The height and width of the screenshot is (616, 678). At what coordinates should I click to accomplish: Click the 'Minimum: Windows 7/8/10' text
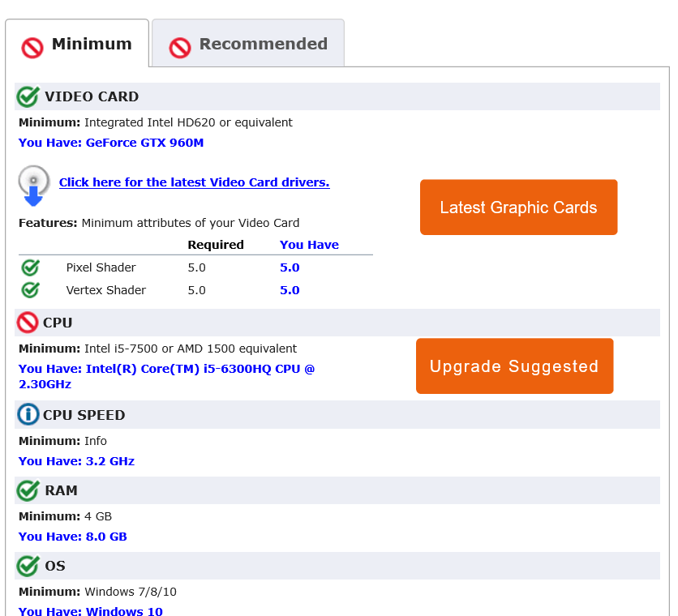click(97, 592)
